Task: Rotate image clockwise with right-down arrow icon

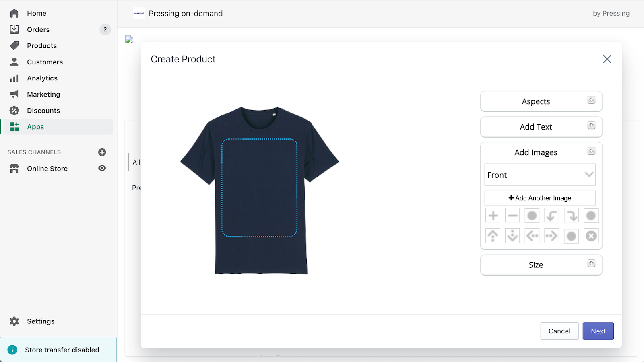Action: click(571, 216)
